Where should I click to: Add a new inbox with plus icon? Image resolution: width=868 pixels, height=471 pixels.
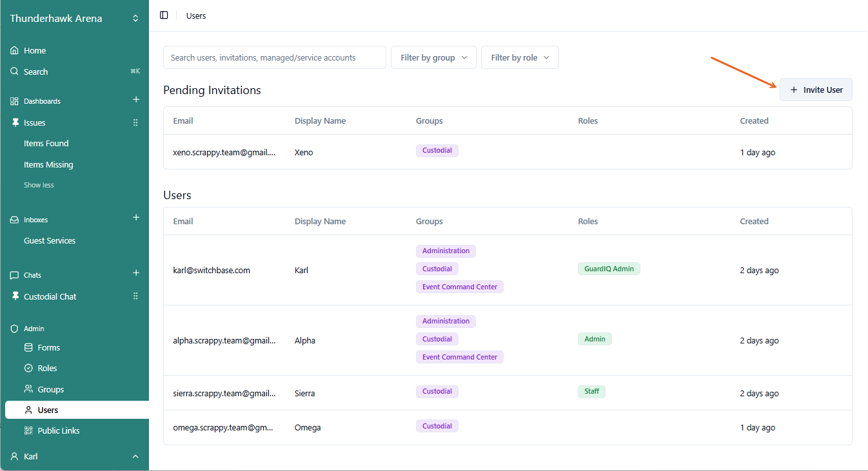(136, 218)
